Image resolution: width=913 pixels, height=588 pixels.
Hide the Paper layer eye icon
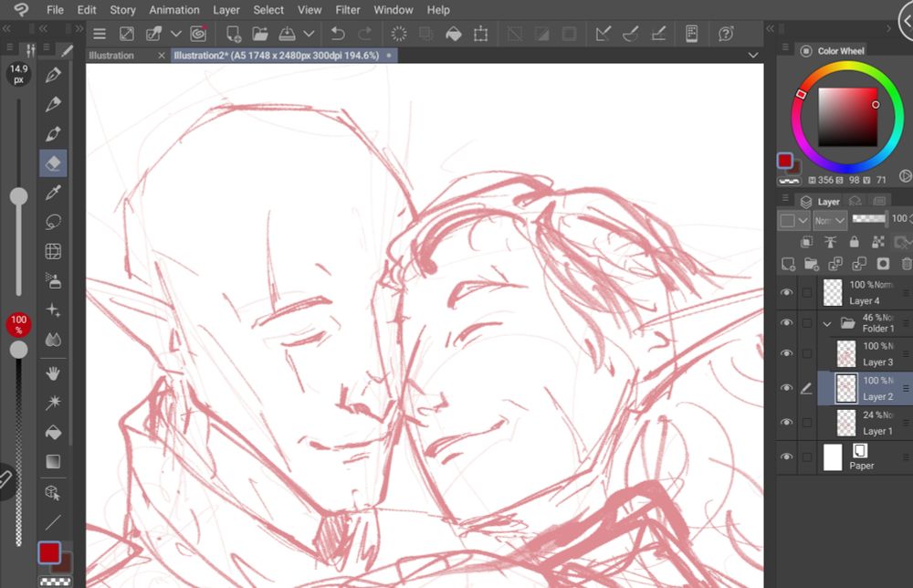click(x=787, y=457)
